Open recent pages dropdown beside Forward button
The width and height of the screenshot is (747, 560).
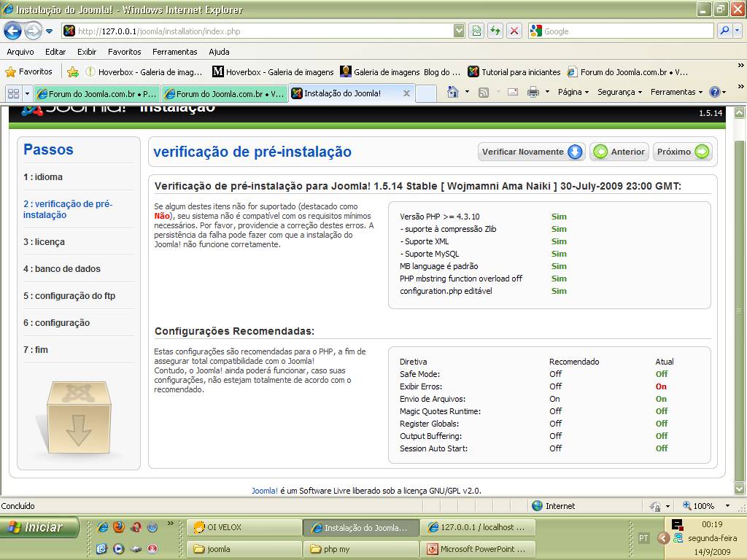point(49,31)
